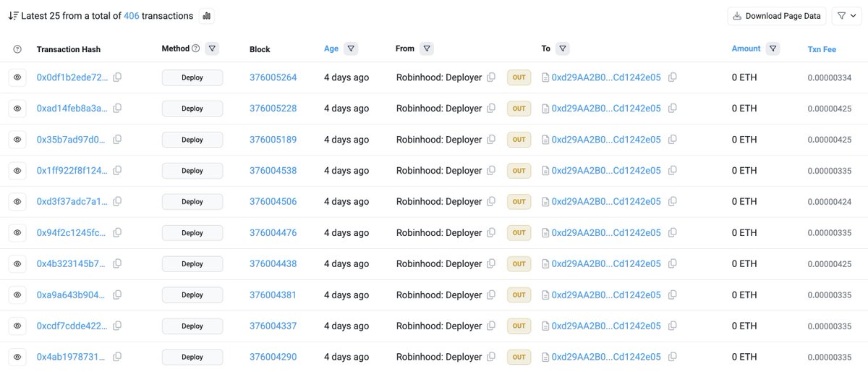Click the Txn Fee column header
Image resolution: width=868 pixels, height=372 pixels.
pyautogui.click(x=822, y=49)
